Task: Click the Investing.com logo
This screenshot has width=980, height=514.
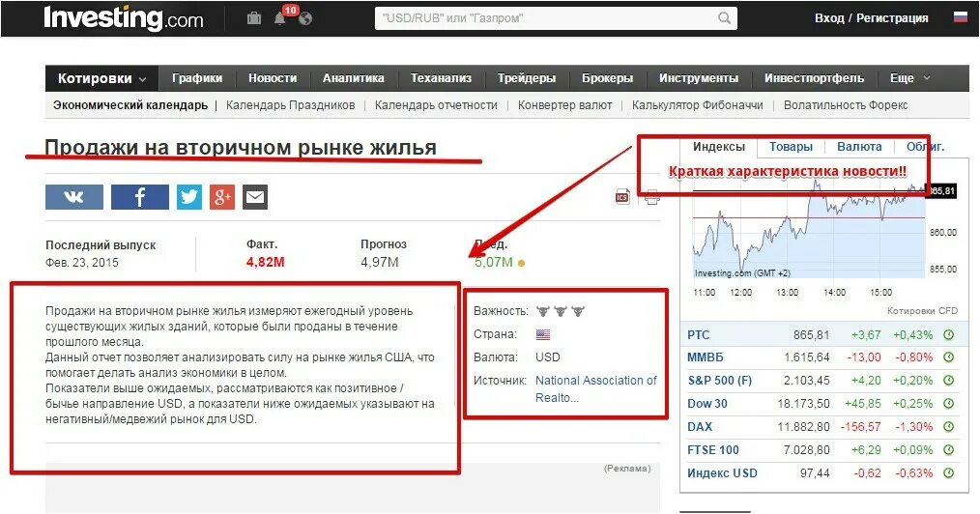Action: tap(123, 18)
